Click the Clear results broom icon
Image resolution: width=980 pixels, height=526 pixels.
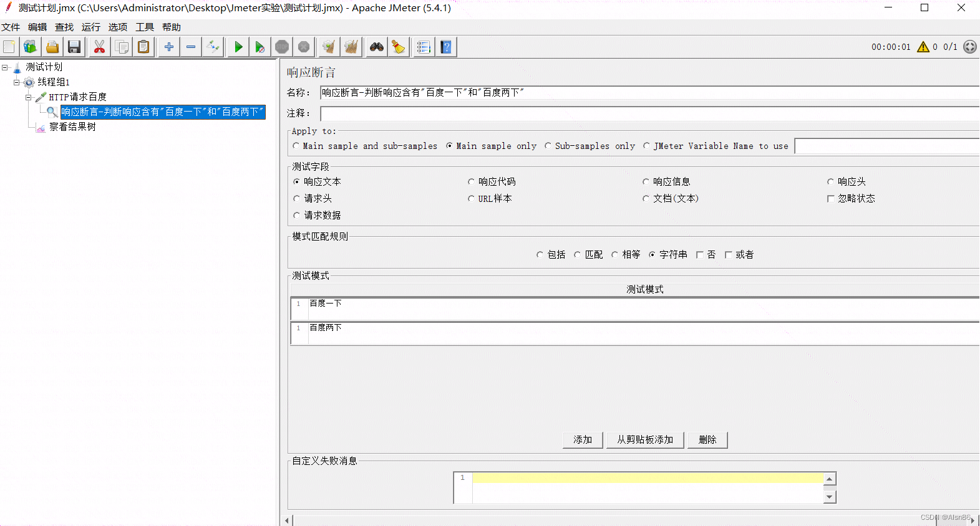(x=329, y=47)
